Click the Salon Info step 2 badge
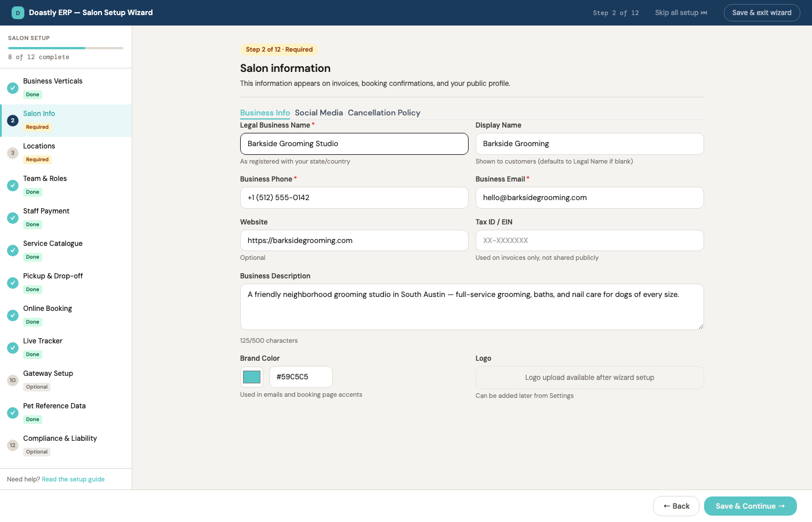The width and height of the screenshot is (812, 522). [x=13, y=121]
